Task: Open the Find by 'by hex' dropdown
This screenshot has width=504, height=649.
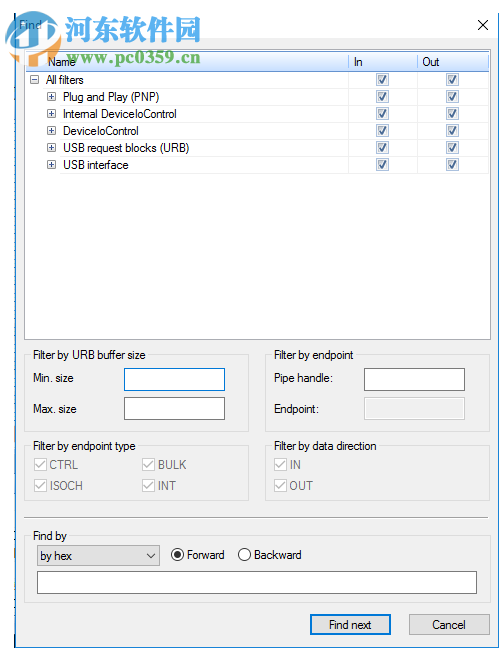Action: click(98, 555)
